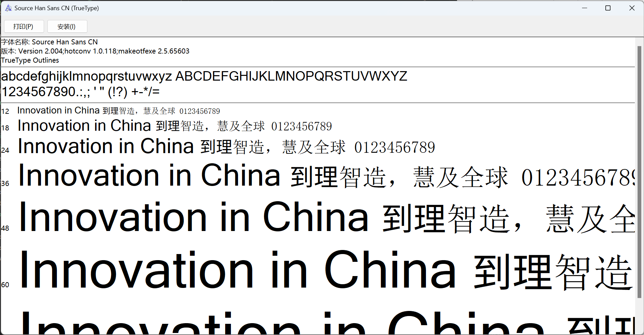Screen dimensions: 644x335
Task: Close the Source Han Sans CN window
Action: (632, 8)
